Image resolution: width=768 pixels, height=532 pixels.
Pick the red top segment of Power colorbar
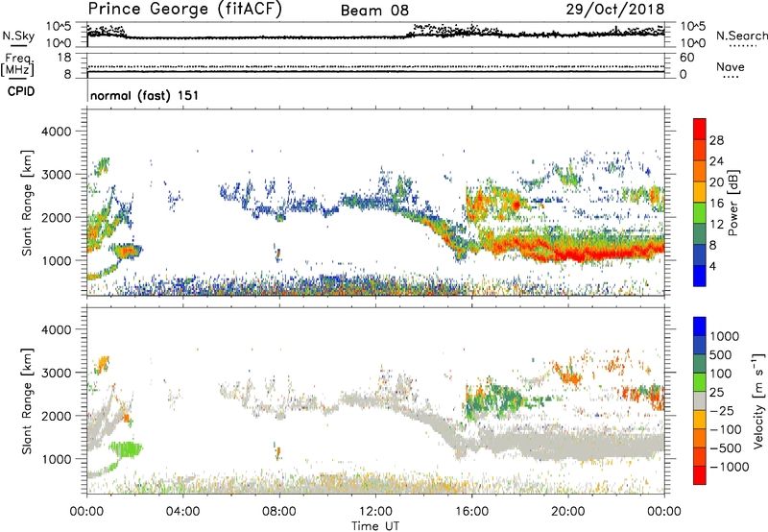pyautogui.click(x=700, y=129)
